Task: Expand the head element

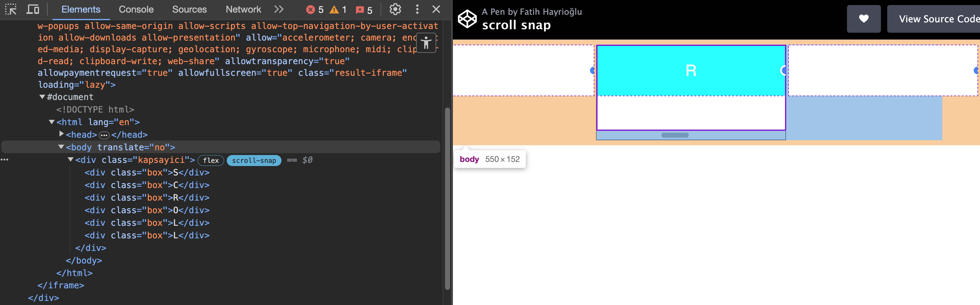Action: 61,134
